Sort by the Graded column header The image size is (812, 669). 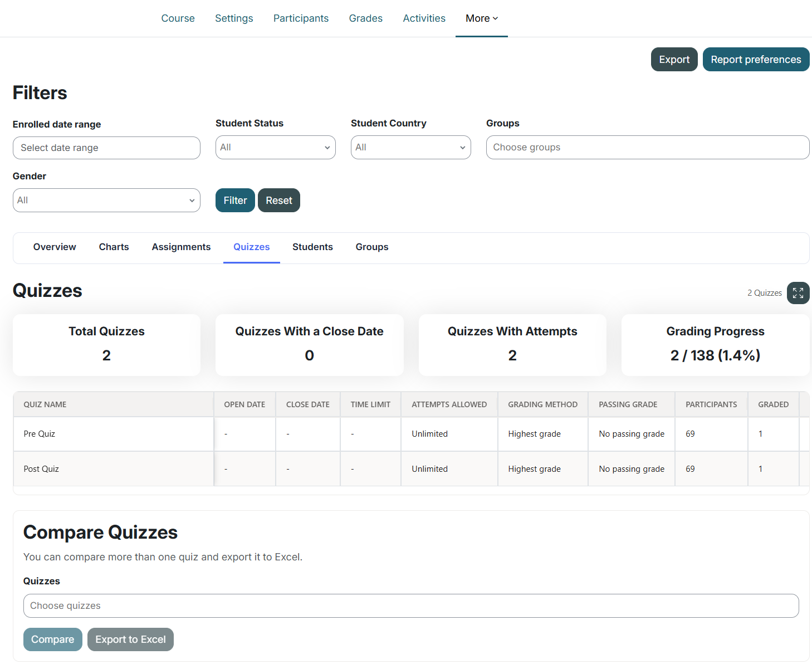click(x=774, y=404)
